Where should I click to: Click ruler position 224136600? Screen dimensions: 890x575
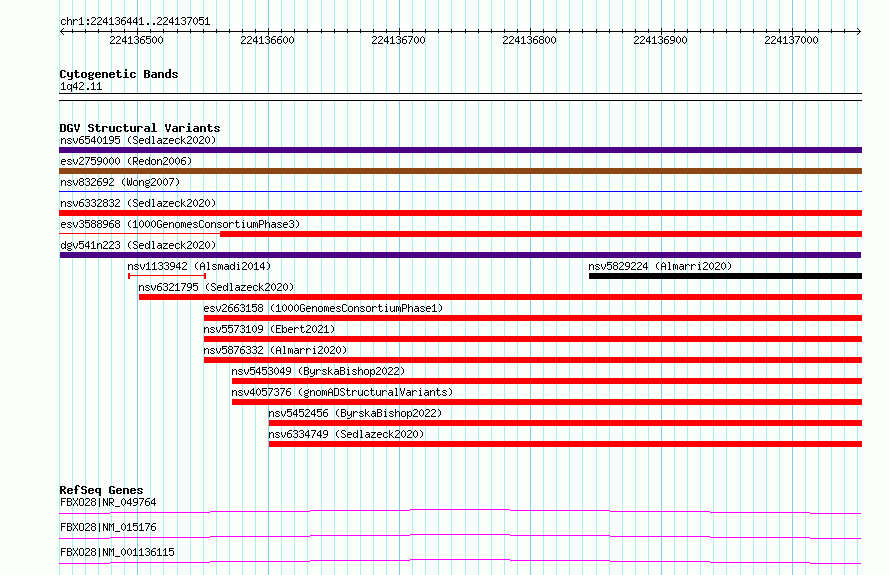click(x=267, y=40)
